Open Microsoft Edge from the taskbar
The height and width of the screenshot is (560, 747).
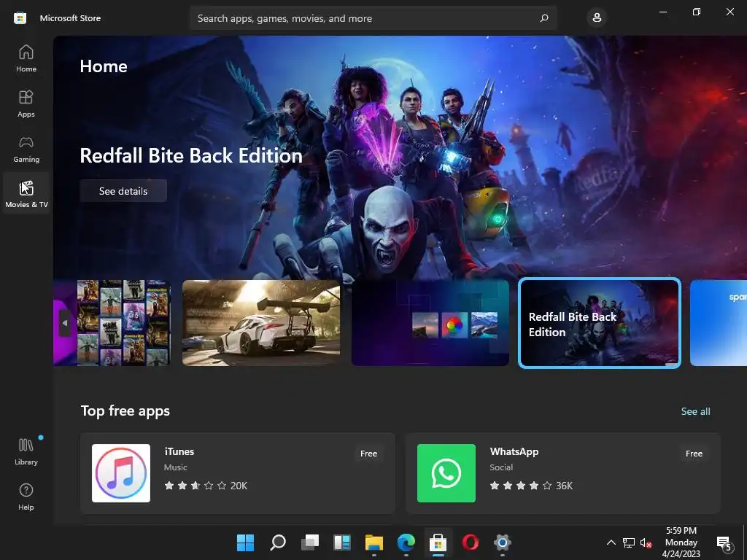coord(406,542)
